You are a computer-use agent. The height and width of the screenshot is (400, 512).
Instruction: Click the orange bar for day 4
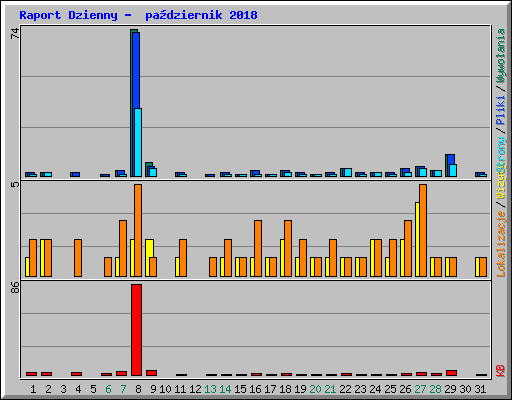pos(78,258)
